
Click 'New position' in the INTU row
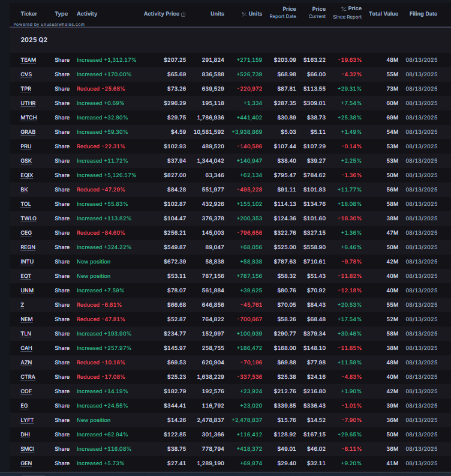tap(94, 262)
